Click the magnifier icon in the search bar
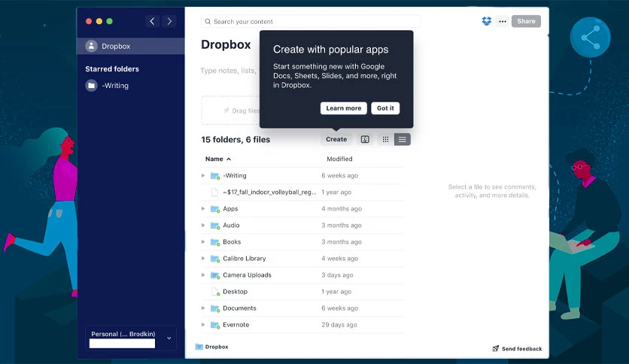 (208, 22)
